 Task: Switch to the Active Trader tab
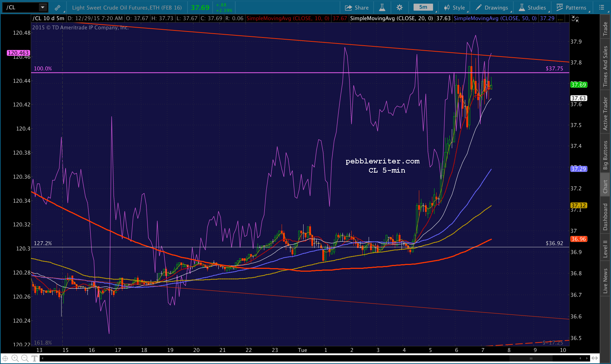point(605,114)
